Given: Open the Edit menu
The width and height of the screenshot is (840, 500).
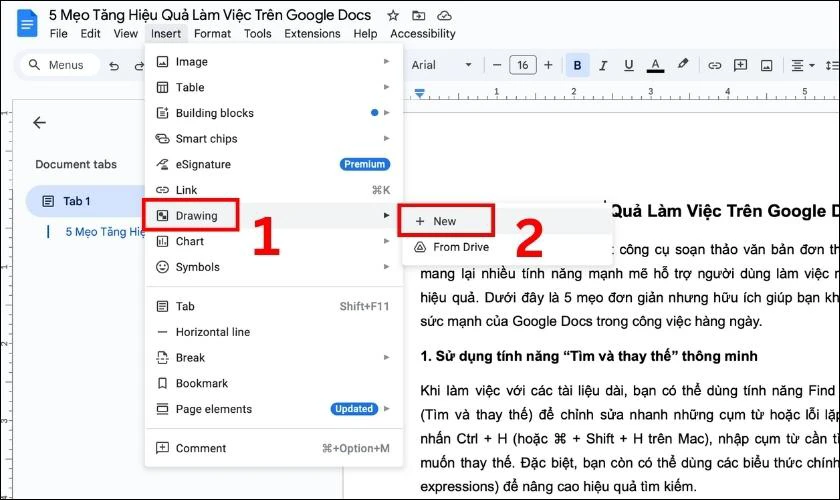Looking at the screenshot, I should 90,34.
